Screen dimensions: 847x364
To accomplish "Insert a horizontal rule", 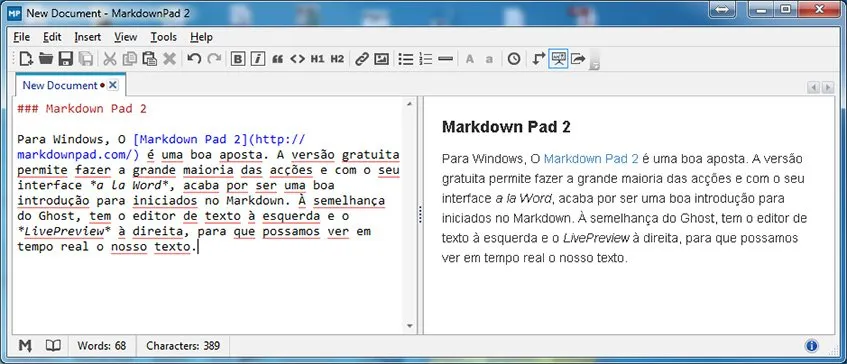I will pos(445,59).
